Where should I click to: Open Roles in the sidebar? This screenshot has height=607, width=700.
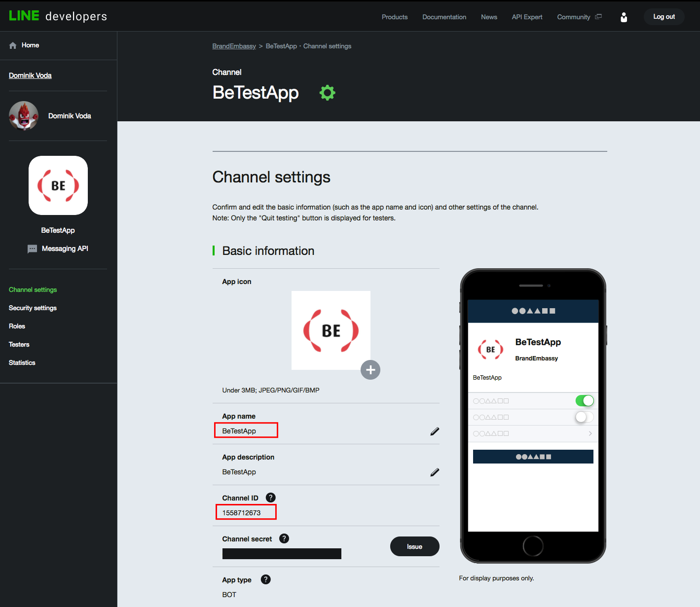click(x=17, y=326)
